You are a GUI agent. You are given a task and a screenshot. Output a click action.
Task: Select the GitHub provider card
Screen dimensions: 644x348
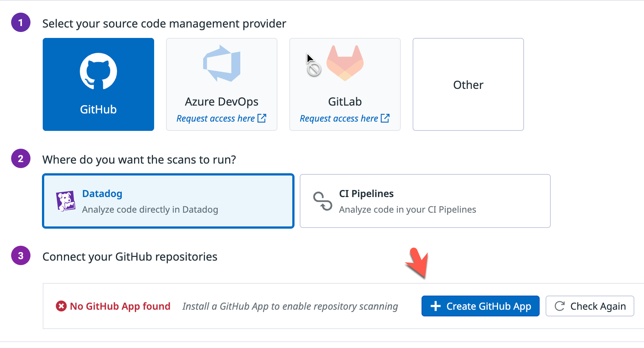point(98,84)
